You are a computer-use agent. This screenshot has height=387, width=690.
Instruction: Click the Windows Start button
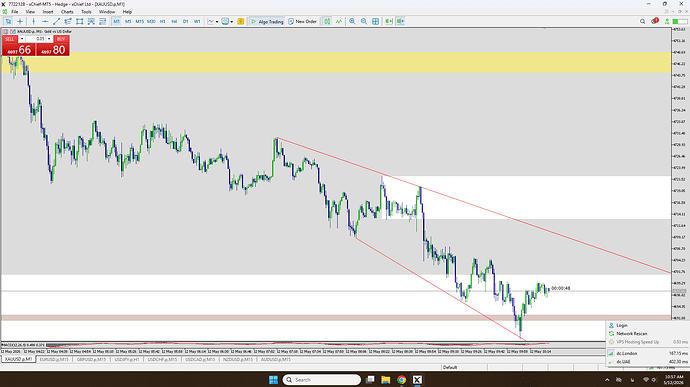273,380
